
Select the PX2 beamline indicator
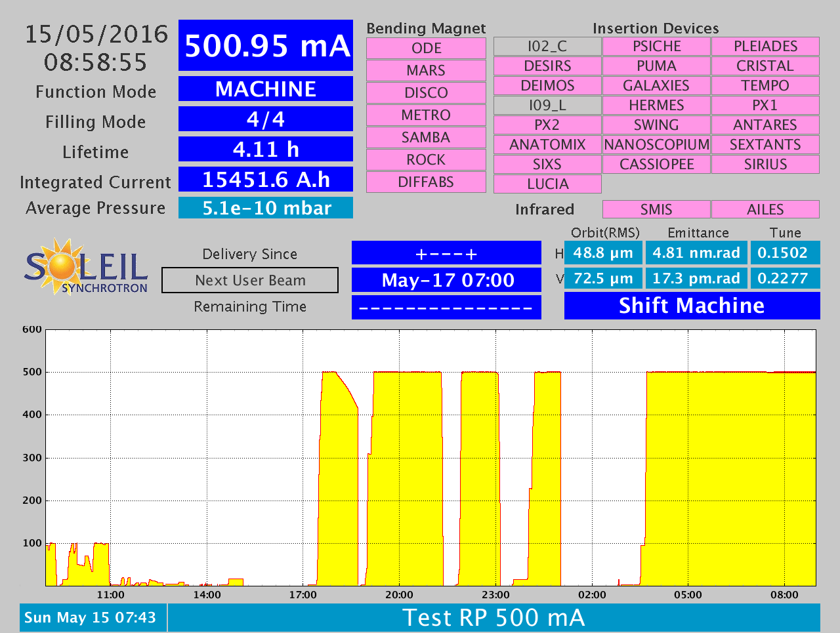click(547, 125)
